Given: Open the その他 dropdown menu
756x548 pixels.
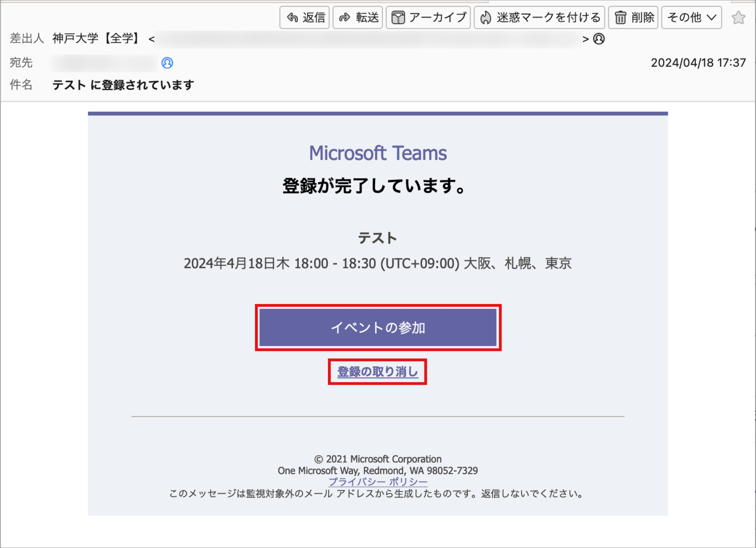Looking at the screenshot, I should [x=691, y=18].
